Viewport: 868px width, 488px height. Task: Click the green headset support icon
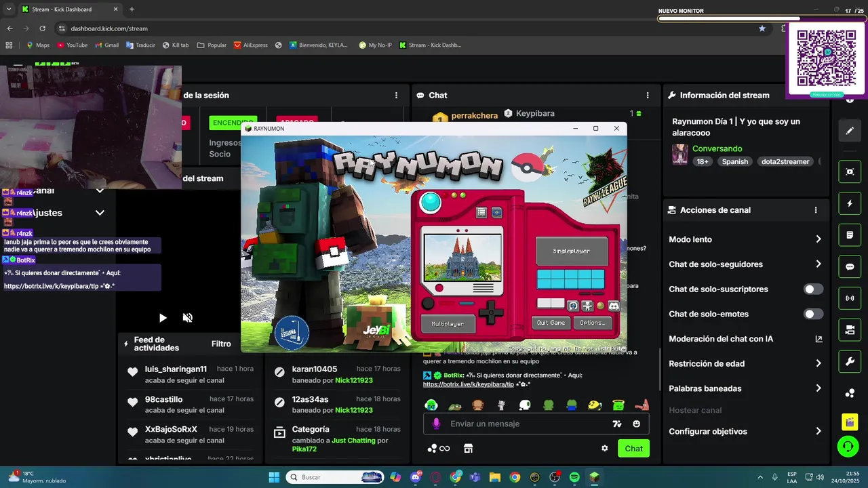[x=848, y=447]
